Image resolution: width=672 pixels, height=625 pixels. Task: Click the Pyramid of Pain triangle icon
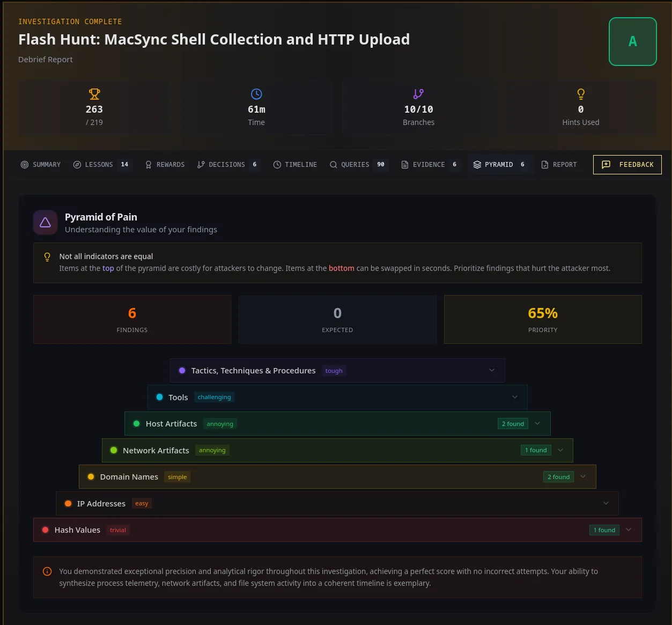point(46,223)
